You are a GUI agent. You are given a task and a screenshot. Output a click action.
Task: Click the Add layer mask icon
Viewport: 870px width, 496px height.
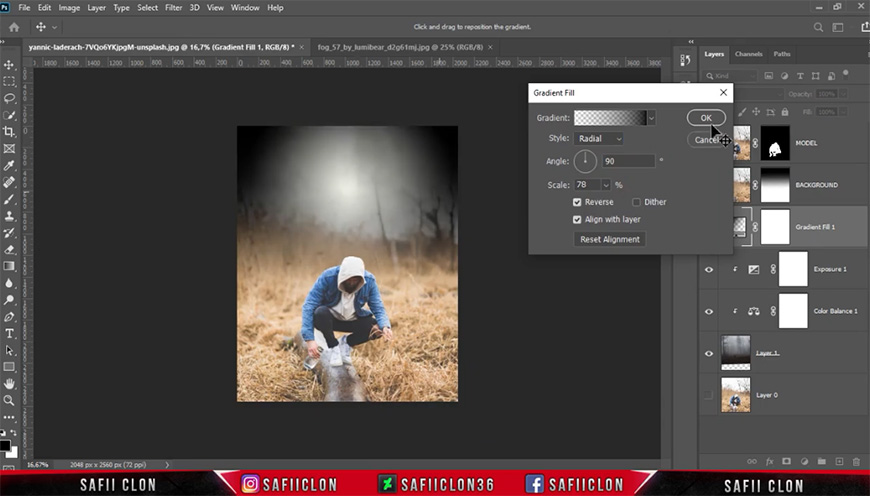pos(786,461)
